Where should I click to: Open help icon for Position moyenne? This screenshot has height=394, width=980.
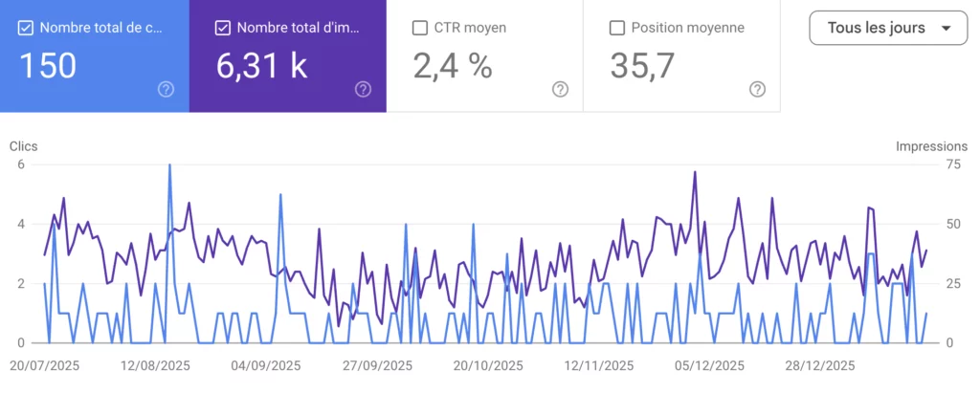(x=757, y=89)
